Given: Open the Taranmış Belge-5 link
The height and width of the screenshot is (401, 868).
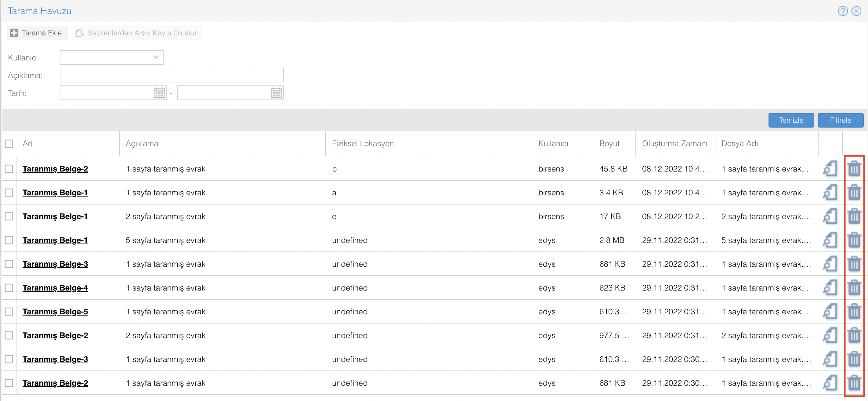Looking at the screenshot, I should pyautogui.click(x=55, y=311).
